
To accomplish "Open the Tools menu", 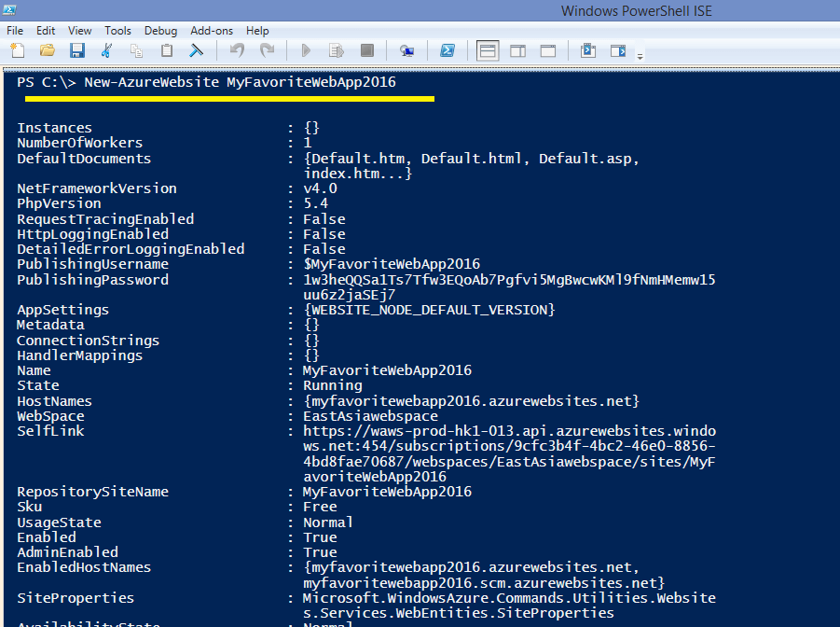I will click(117, 31).
